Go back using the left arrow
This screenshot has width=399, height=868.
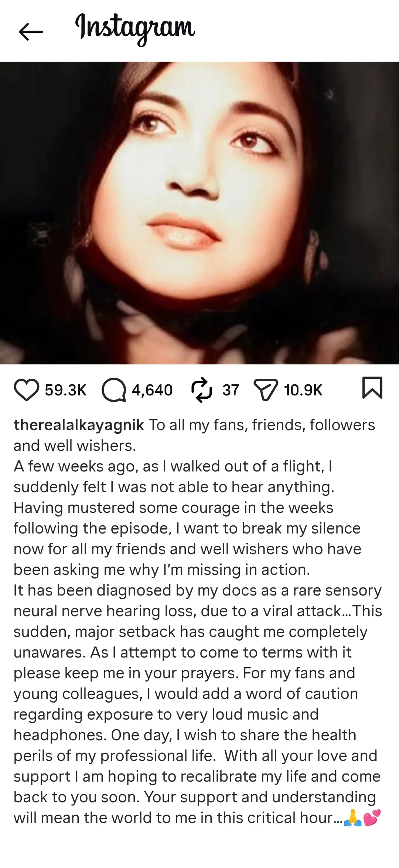(x=31, y=31)
